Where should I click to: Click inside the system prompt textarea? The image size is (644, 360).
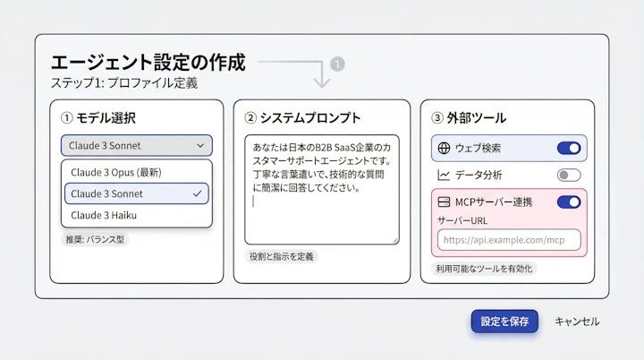(322, 190)
